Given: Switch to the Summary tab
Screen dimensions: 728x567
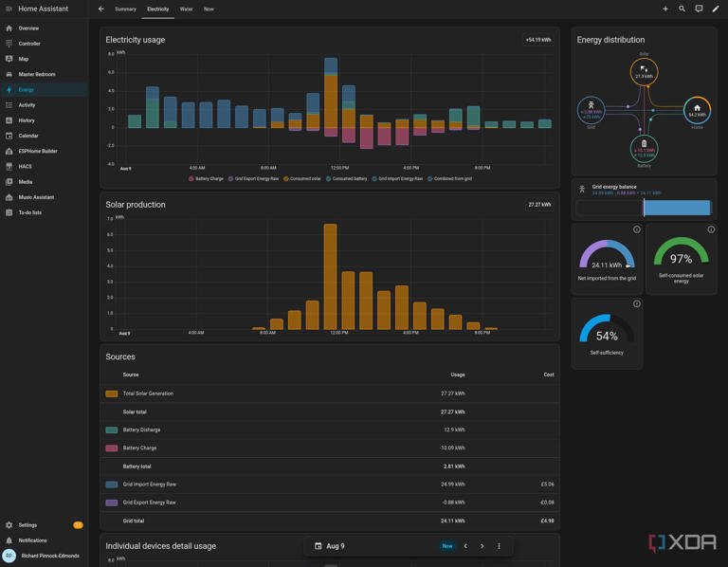Looking at the screenshot, I should [x=125, y=9].
